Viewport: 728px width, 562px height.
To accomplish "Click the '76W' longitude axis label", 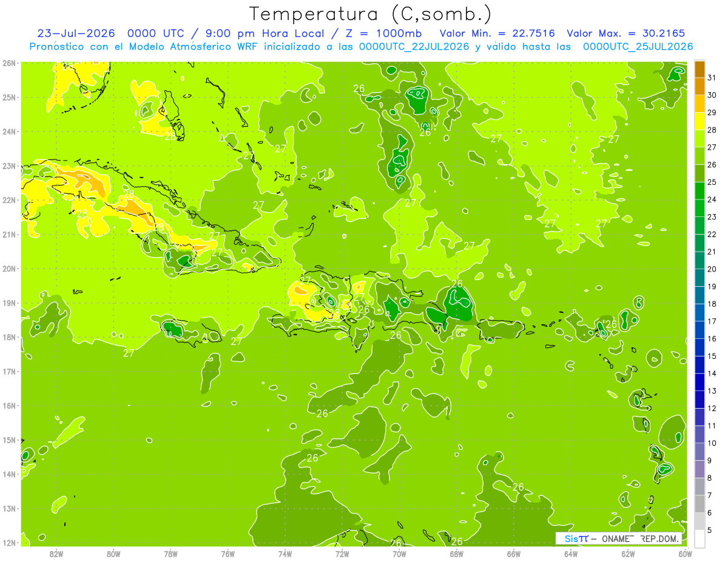I will pos(228,554).
